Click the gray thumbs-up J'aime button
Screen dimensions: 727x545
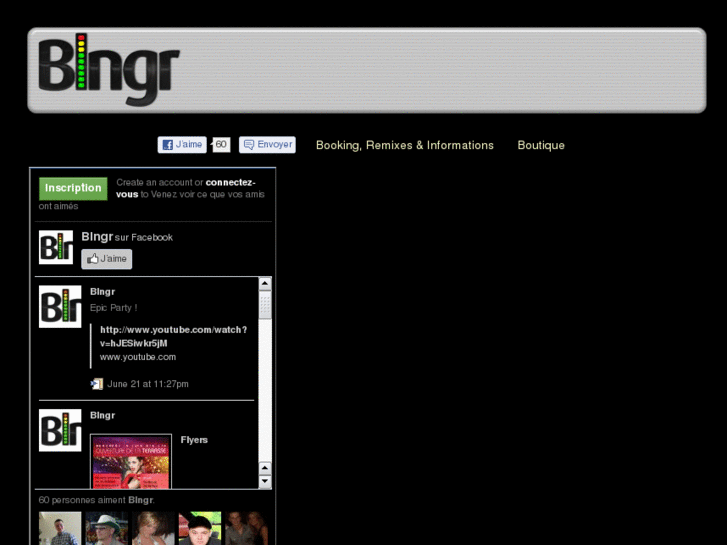107,259
